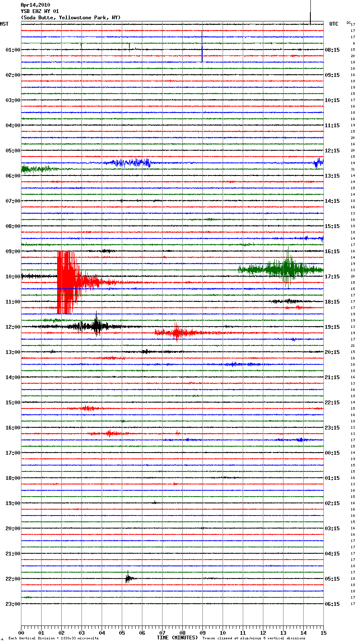Click the 19:15 UTC time label

(x=332, y=327)
